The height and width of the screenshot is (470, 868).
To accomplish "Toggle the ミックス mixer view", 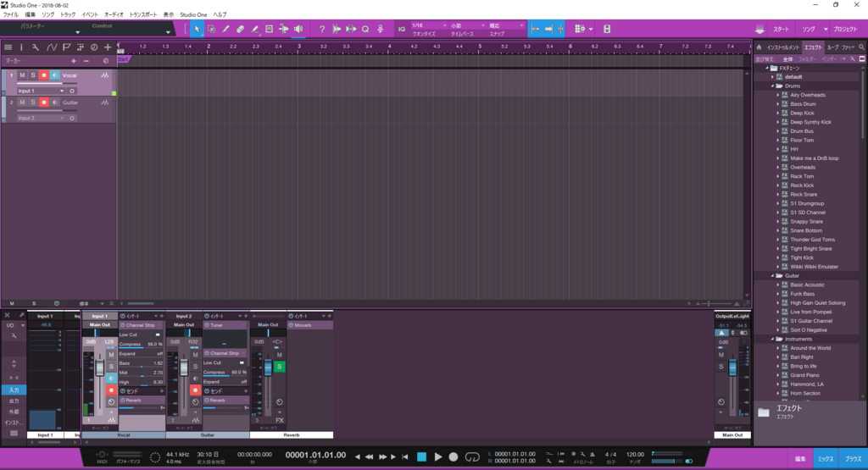I will coord(826,459).
